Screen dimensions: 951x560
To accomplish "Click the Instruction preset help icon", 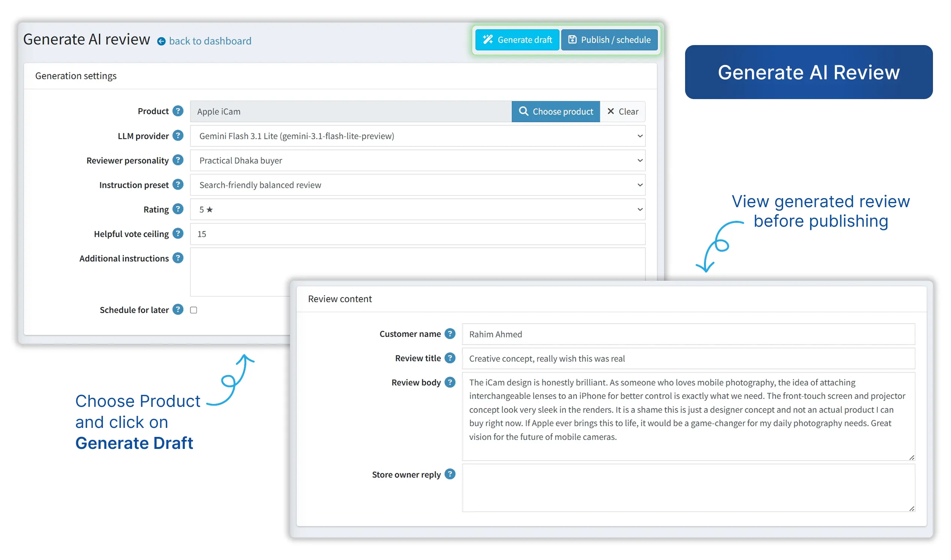I will click(178, 185).
